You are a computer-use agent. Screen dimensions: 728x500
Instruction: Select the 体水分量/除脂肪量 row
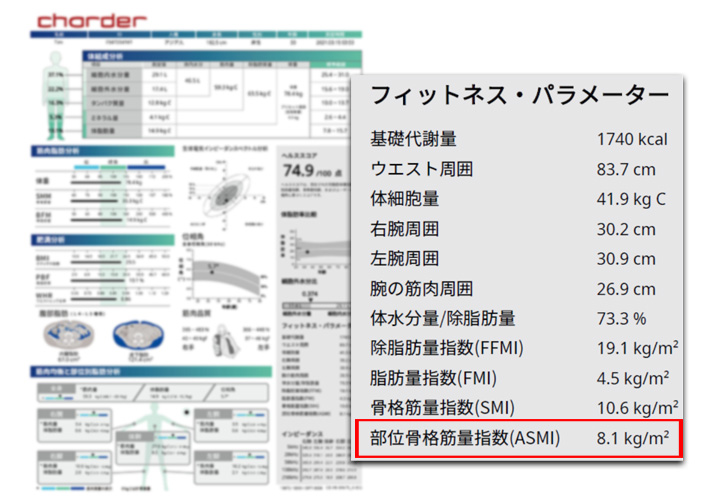519,319
